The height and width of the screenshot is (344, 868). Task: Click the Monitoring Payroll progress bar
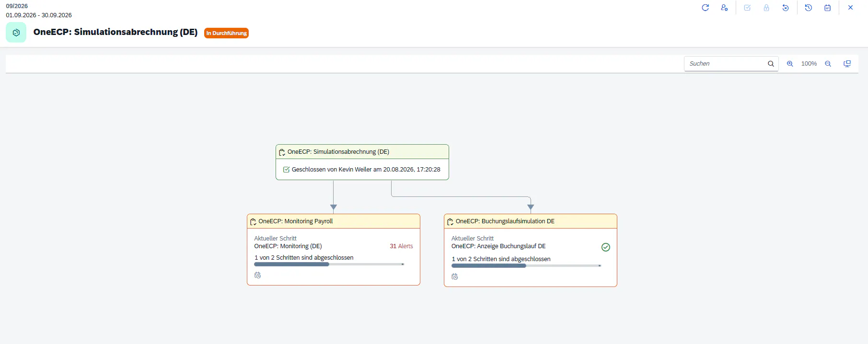point(329,264)
